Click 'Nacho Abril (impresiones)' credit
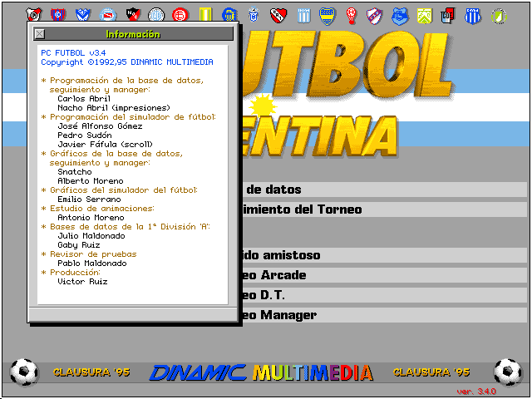Viewport: 532px width, 399px height. [114, 108]
